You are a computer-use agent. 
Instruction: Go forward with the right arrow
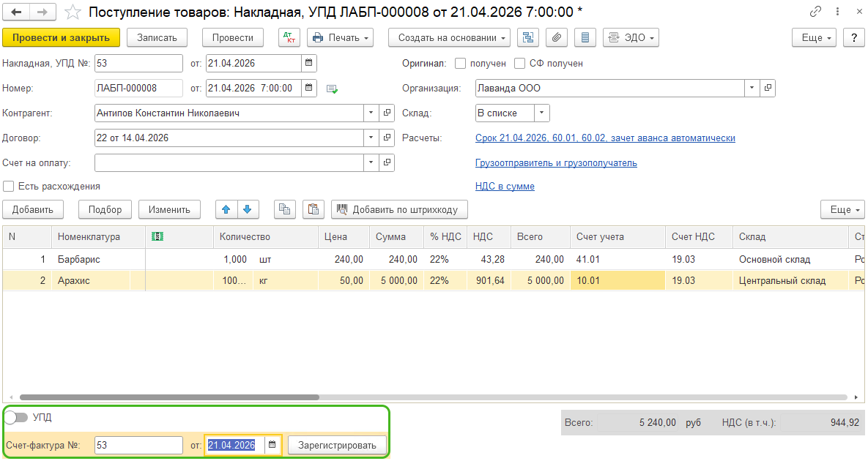[42, 12]
